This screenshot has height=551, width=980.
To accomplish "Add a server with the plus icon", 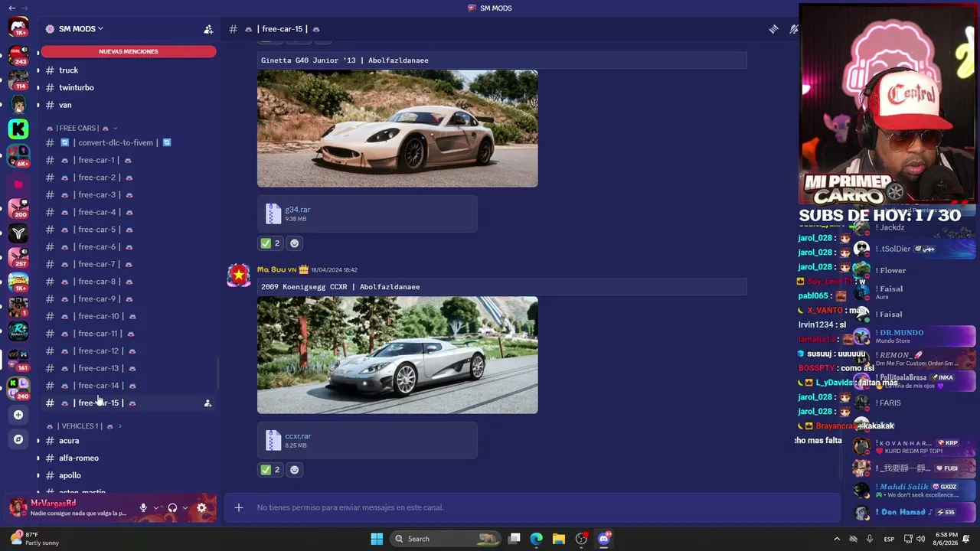I will (18, 415).
